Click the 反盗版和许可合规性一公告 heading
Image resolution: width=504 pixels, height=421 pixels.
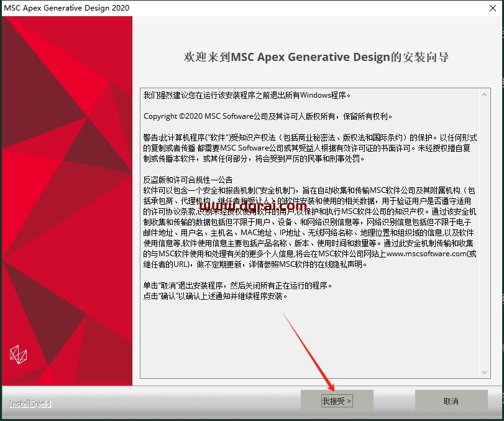pos(188,180)
